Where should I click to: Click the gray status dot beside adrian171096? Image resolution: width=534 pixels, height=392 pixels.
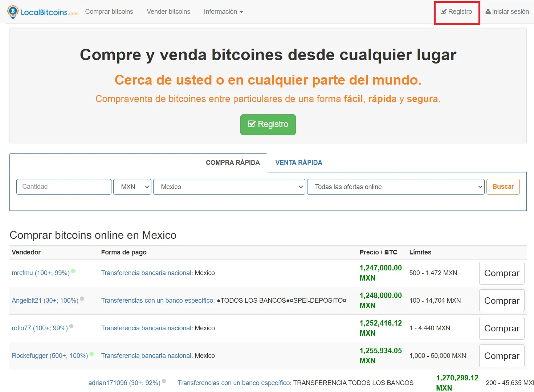(164, 381)
